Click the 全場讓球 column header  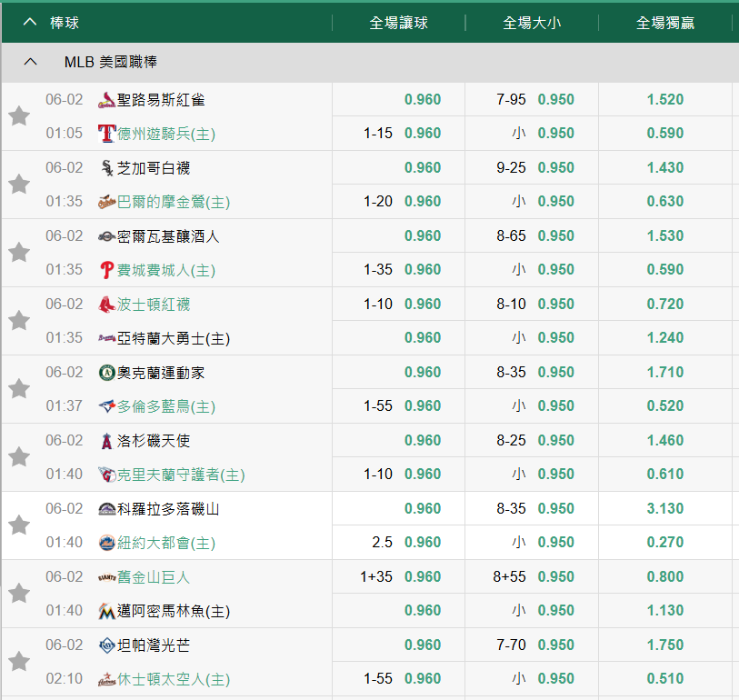coord(399,23)
